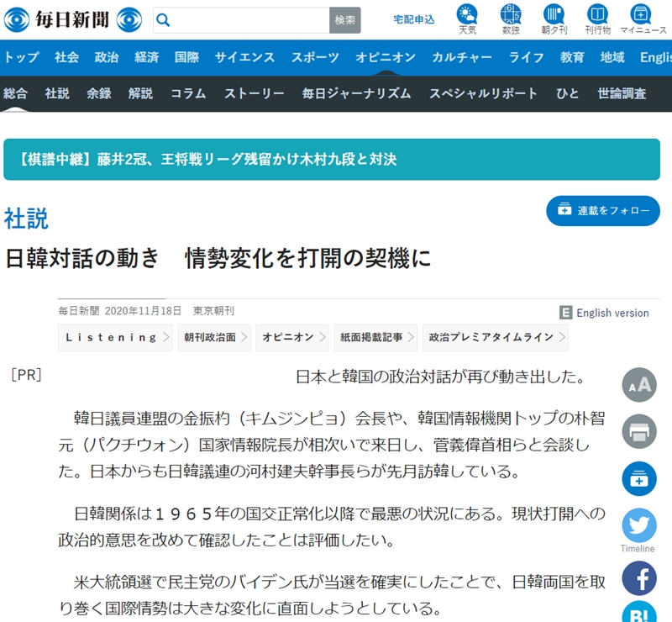
Task: Click the 検索 search button
Action: (x=344, y=20)
